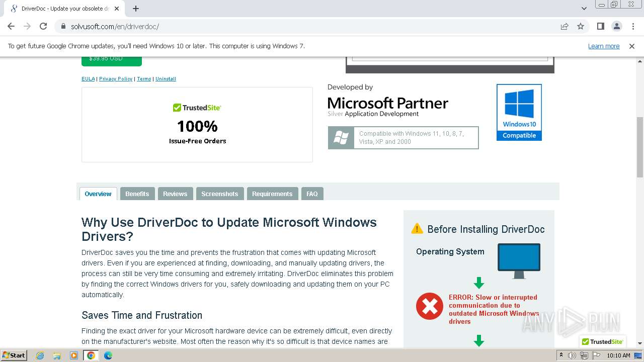Open the network tray icon
The width and height of the screenshot is (644, 362).
[x=584, y=355]
